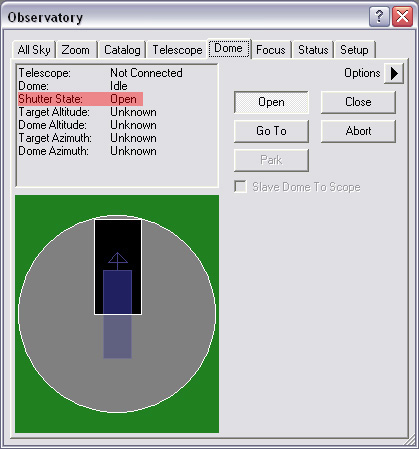Image resolution: width=419 pixels, height=449 pixels.
Task: Click the highlighted Shutter State row
Action: pyautogui.click(x=80, y=99)
